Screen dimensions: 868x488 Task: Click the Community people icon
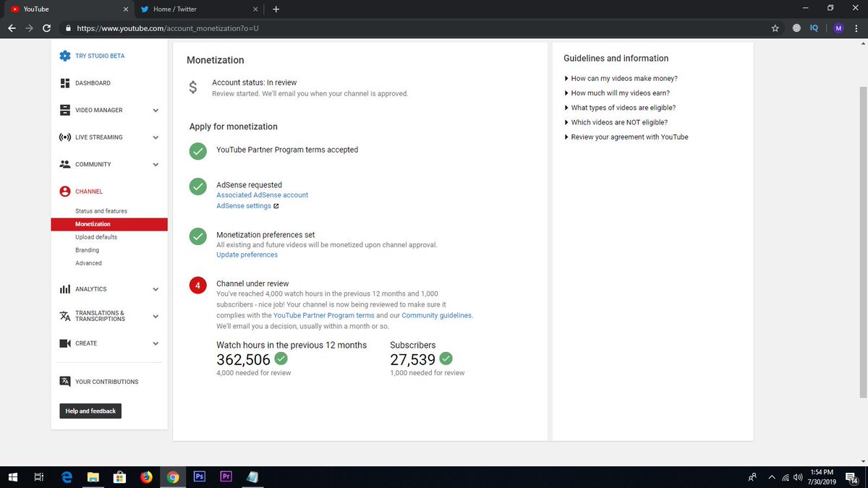pyautogui.click(x=64, y=164)
